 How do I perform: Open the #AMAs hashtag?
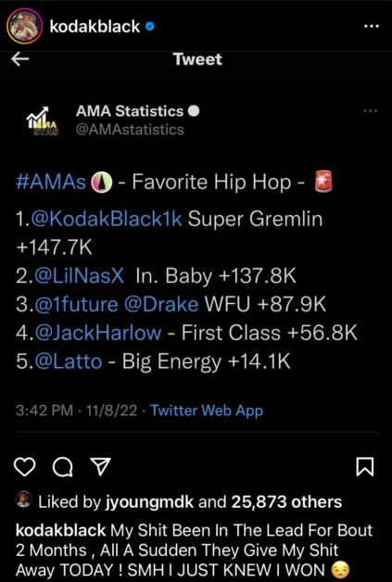click(x=51, y=183)
